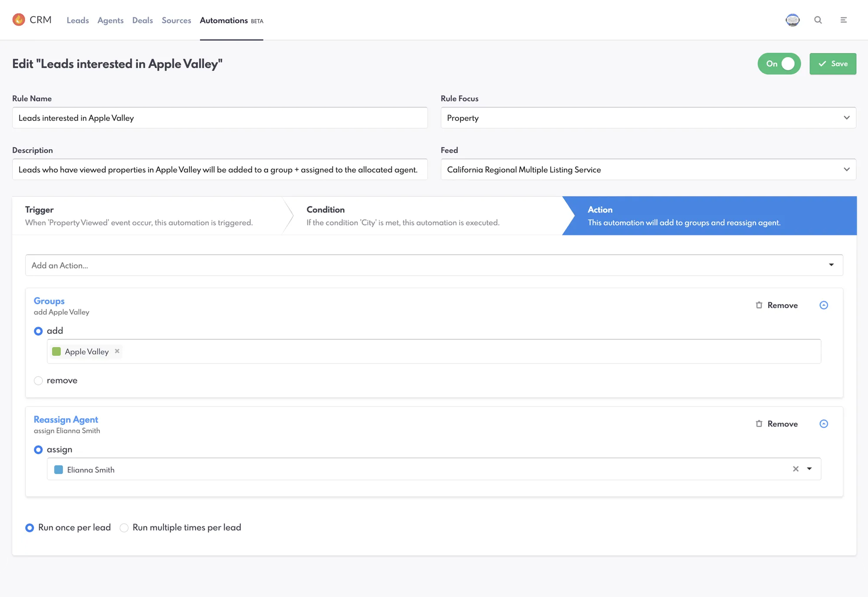Screen dimensions: 868x597
Task: Go to the Deals nav item
Action: (142, 20)
